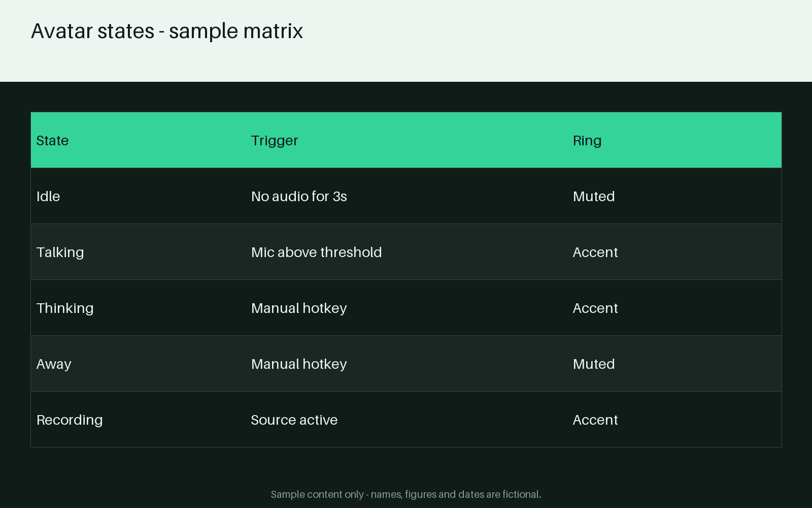Select the Thinking state cell
This screenshot has height=508, width=812.
click(138, 308)
